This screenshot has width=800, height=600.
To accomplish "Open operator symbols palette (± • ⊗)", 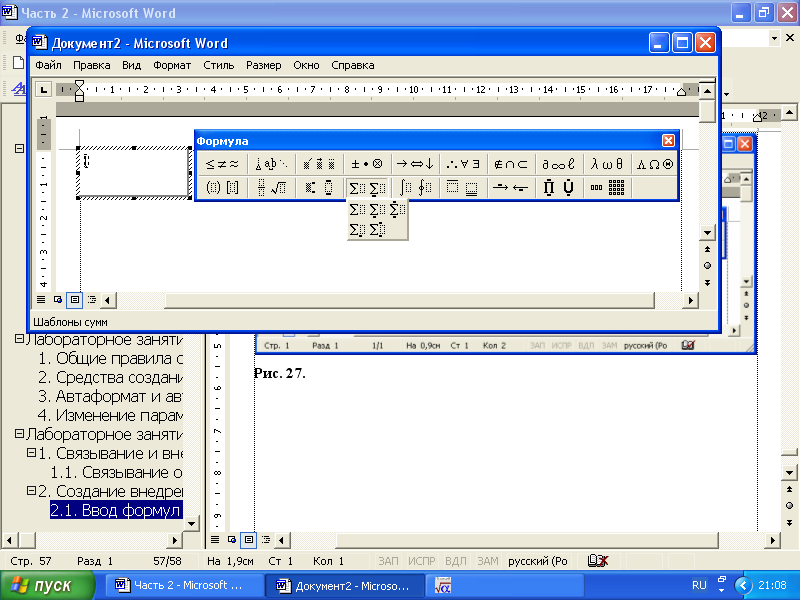I will click(x=367, y=164).
